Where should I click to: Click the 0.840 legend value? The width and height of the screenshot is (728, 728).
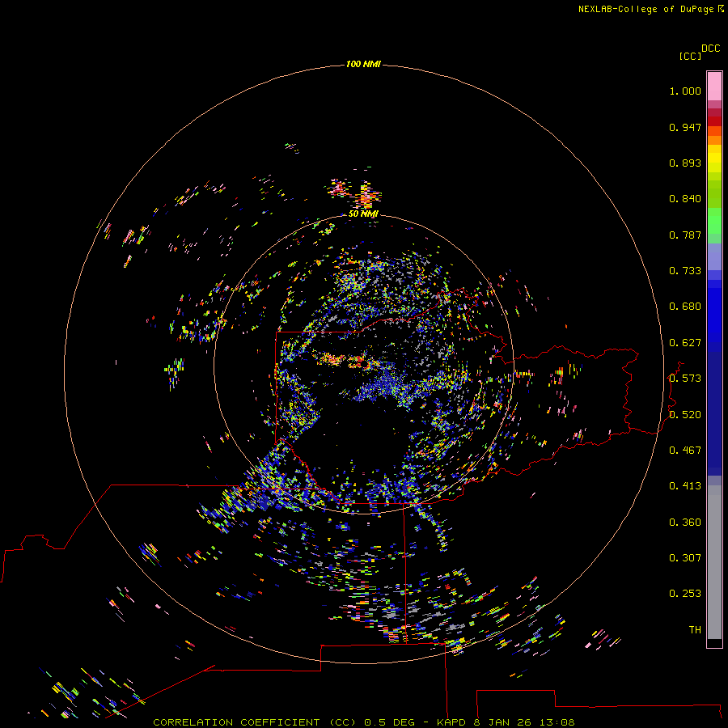coord(685,199)
